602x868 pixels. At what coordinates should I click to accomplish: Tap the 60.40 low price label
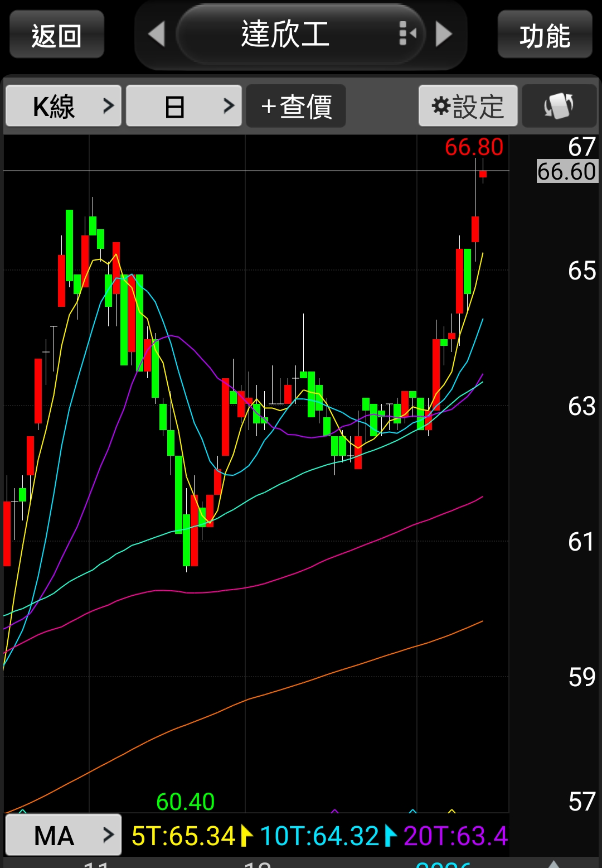[x=186, y=802]
